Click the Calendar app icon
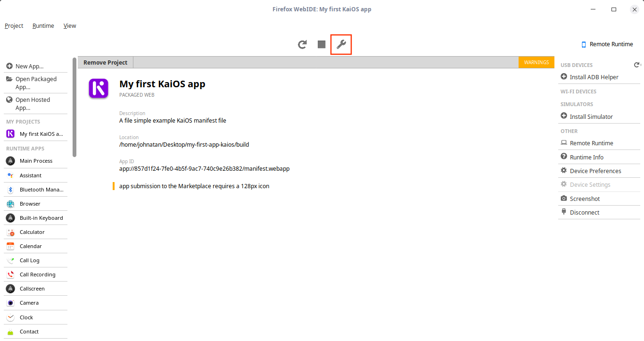The image size is (644, 341). [10, 246]
